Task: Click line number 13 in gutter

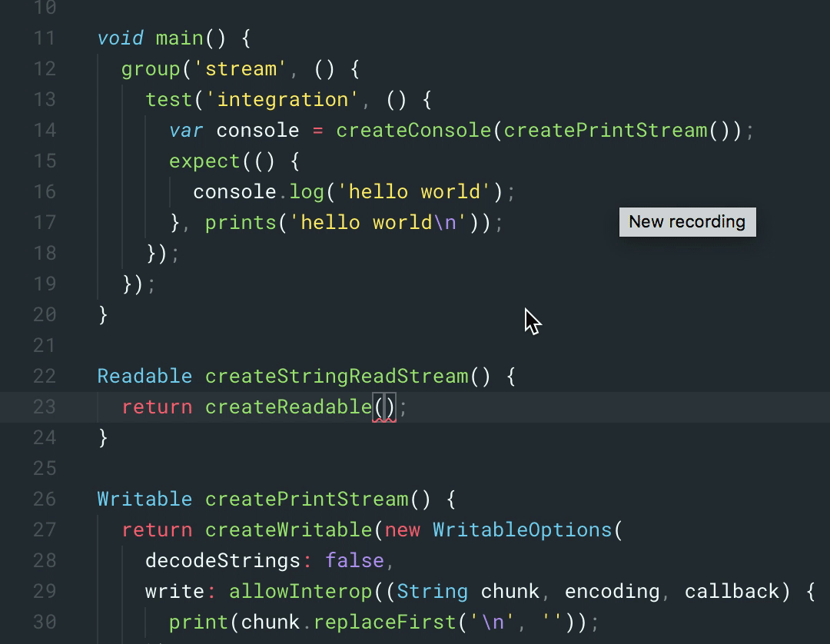Action: pyautogui.click(x=45, y=99)
